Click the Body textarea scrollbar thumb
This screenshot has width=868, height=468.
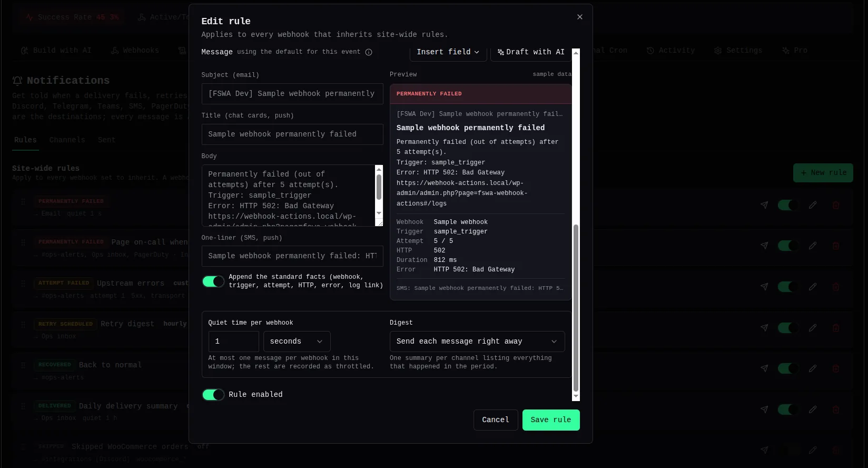[x=379, y=187]
